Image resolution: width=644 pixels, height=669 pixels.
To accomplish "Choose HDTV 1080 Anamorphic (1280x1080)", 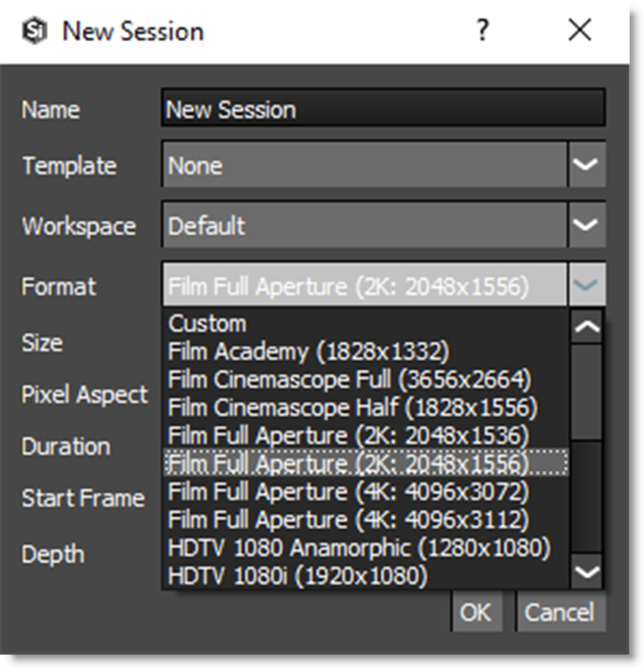I will click(x=359, y=547).
